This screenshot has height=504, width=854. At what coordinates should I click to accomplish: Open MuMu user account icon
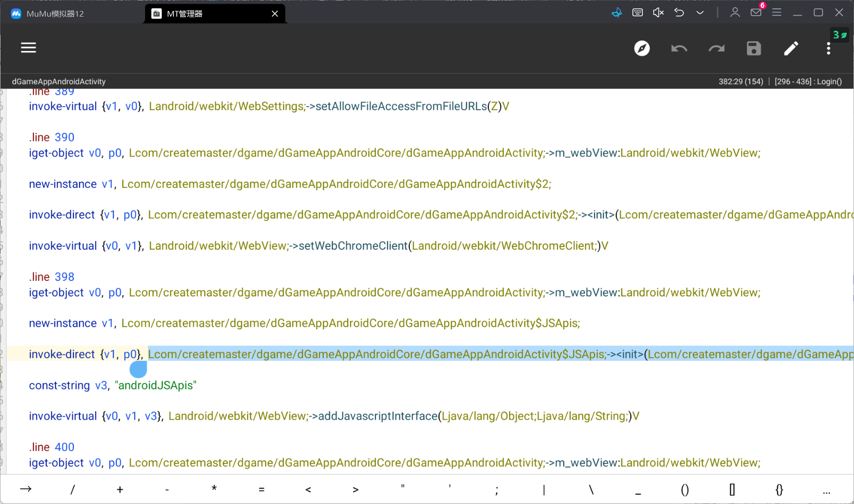735,12
